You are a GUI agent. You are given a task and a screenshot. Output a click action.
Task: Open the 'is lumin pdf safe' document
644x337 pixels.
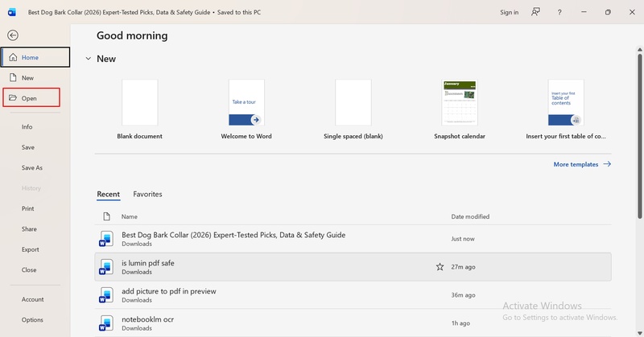(x=353, y=267)
